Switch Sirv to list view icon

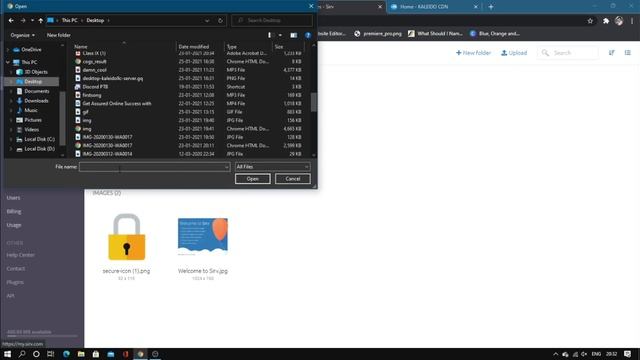click(627, 53)
